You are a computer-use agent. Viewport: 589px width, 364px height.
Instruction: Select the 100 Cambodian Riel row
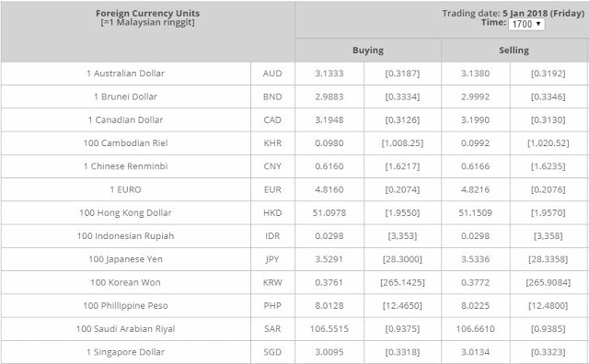[x=294, y=143]
